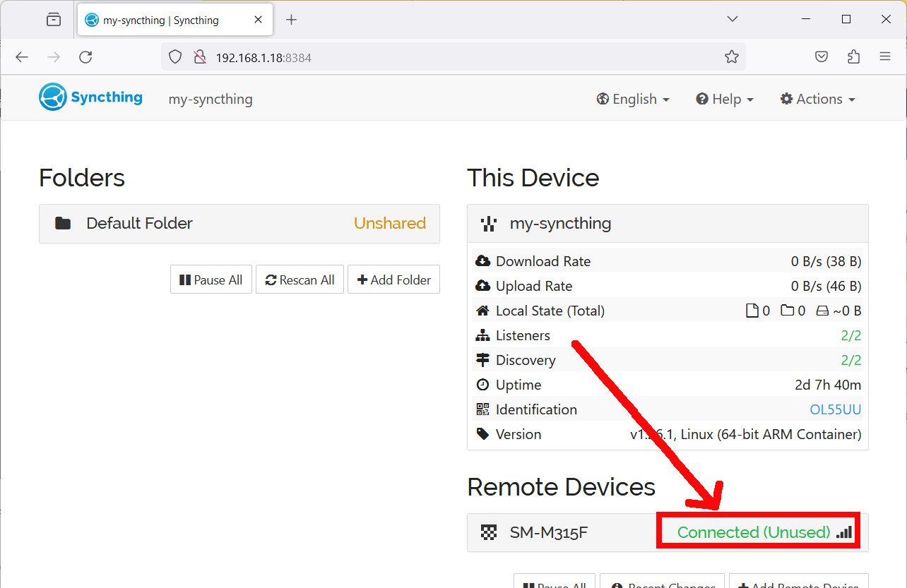Click the clock icon beside Uptime

click(x=482, y=384)
